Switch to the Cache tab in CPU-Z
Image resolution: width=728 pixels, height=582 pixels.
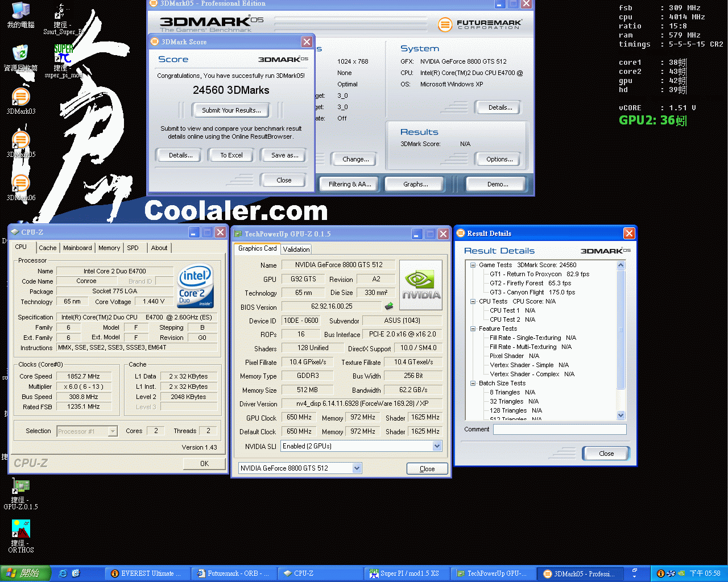[48, 248]
